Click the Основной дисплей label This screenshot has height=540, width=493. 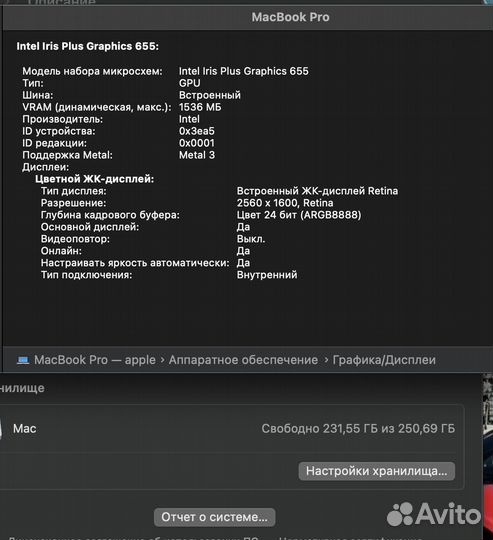tap(90, 227)
